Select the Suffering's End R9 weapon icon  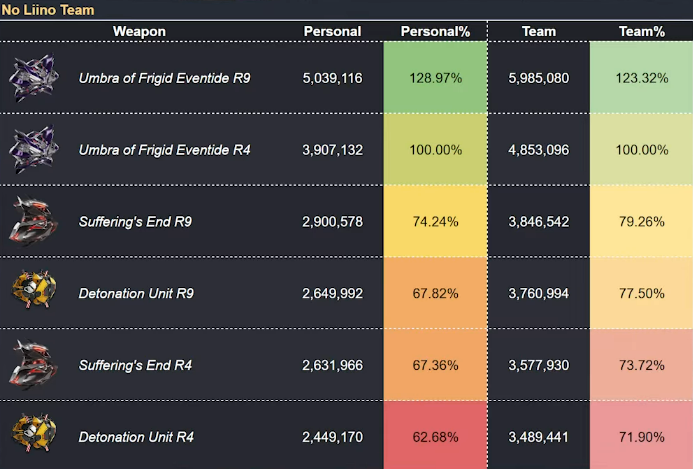pos(34,221)
